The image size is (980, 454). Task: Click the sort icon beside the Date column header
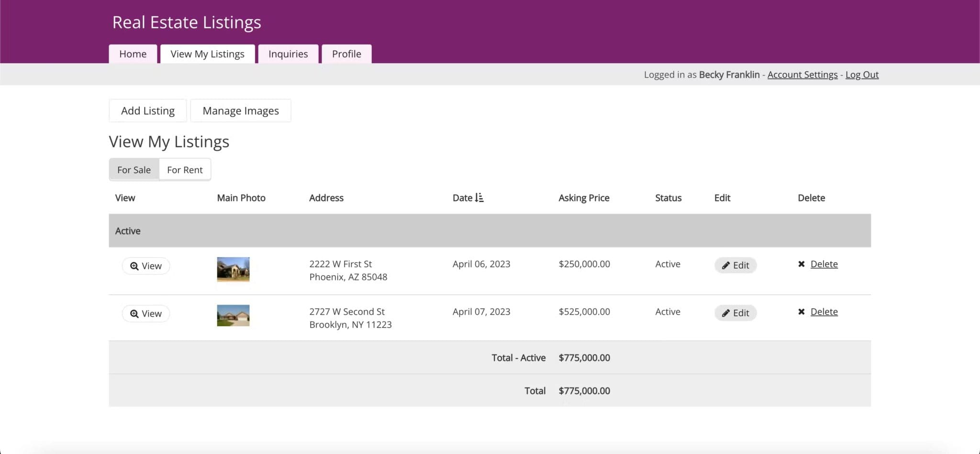tap(479, 197)
